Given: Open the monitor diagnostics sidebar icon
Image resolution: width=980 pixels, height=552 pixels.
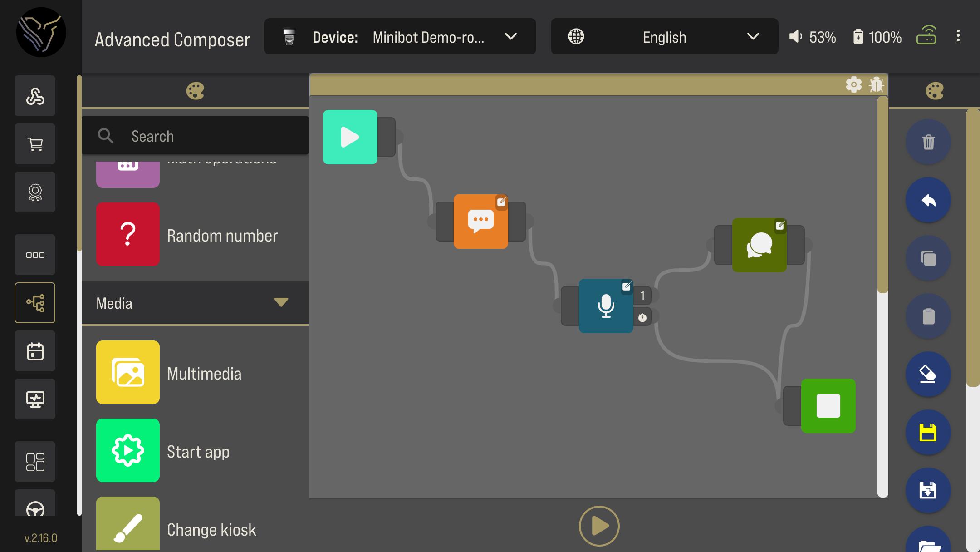Looking at the screenshot, I should click(x=35, y=399).
